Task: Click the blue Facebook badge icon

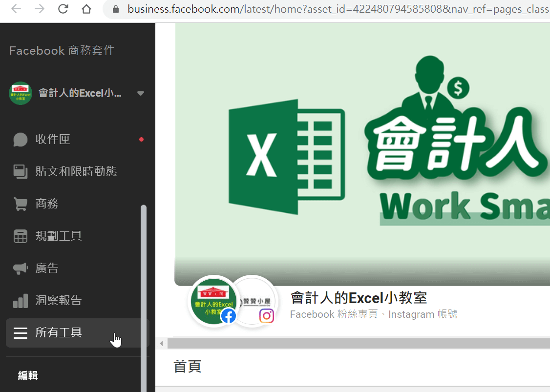Action: [228, 316]
